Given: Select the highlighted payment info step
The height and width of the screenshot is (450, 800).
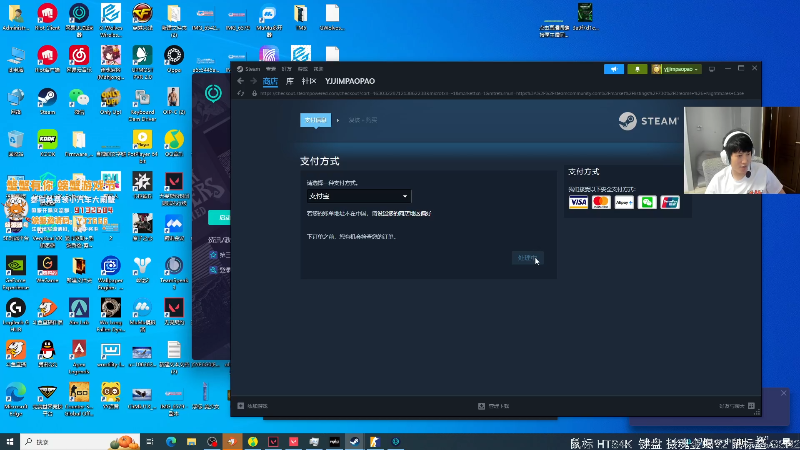Looking at the screenshot, I should click(x=315, y=120).
